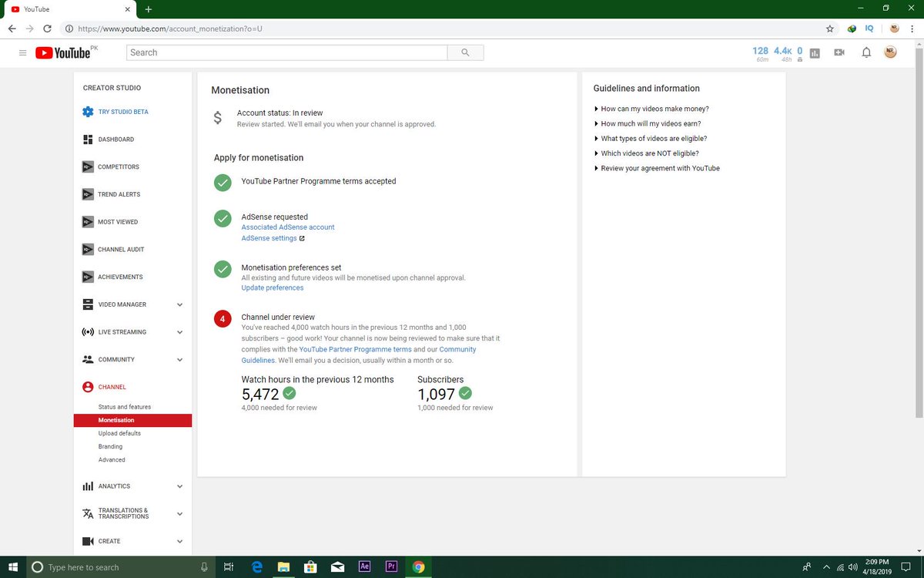This screenshot has width=924, height=578.
Task: Click the search magnifier button
Action: click(465, 52)
